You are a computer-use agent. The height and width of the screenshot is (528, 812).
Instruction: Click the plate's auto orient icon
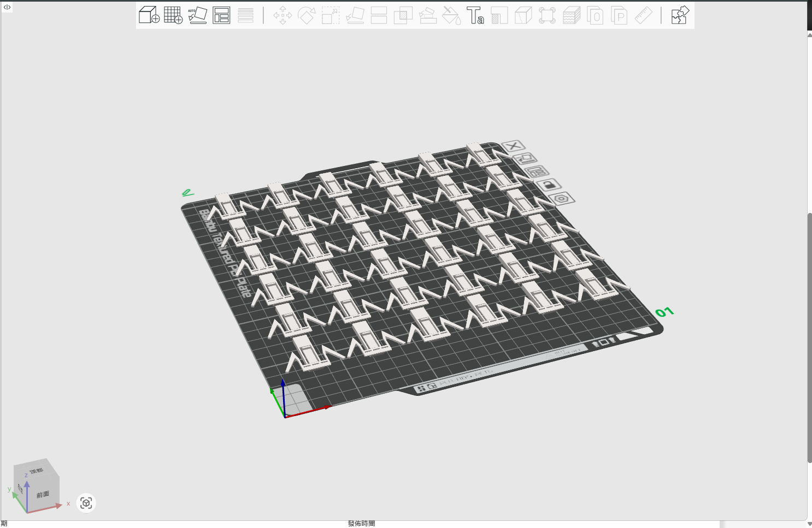coord(525,159)
